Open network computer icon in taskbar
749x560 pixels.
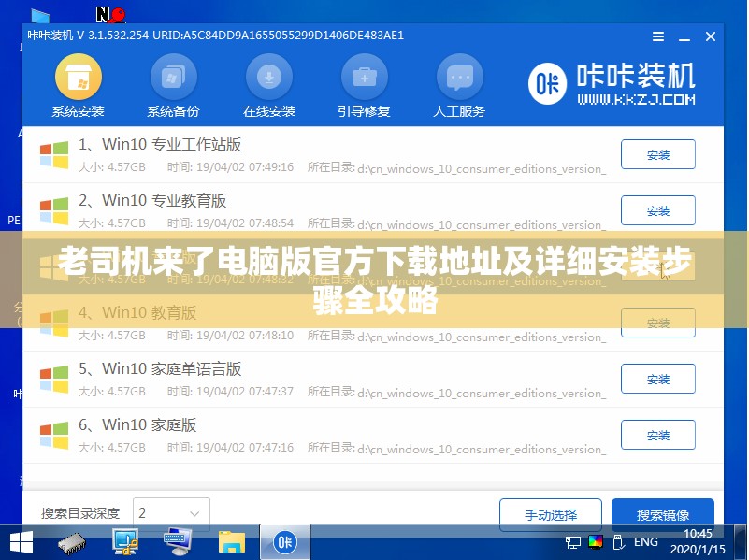[x=125, y=542]
